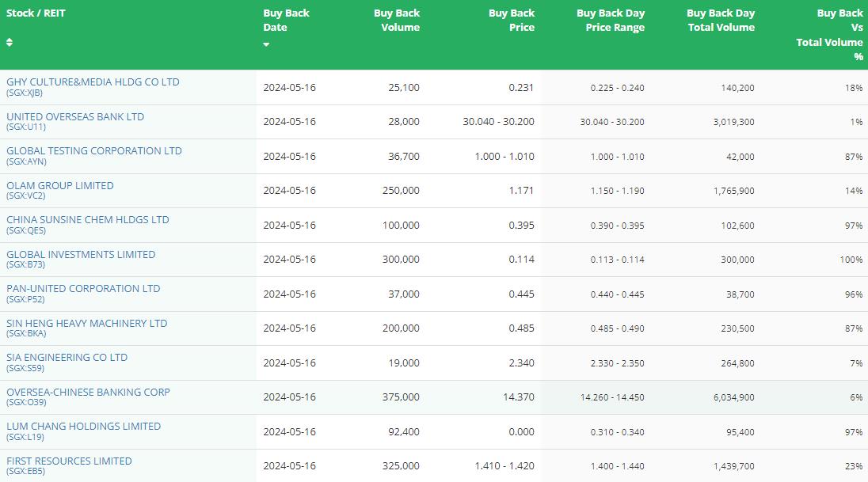Select the (SGX:S59) ticker code

coord(25,368)
